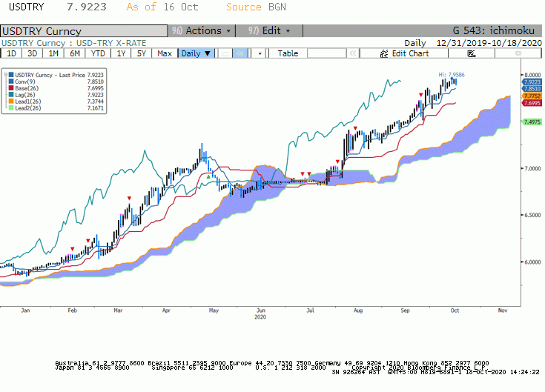Click the 7.7752 orange axis tag

(x=532, y=96)
